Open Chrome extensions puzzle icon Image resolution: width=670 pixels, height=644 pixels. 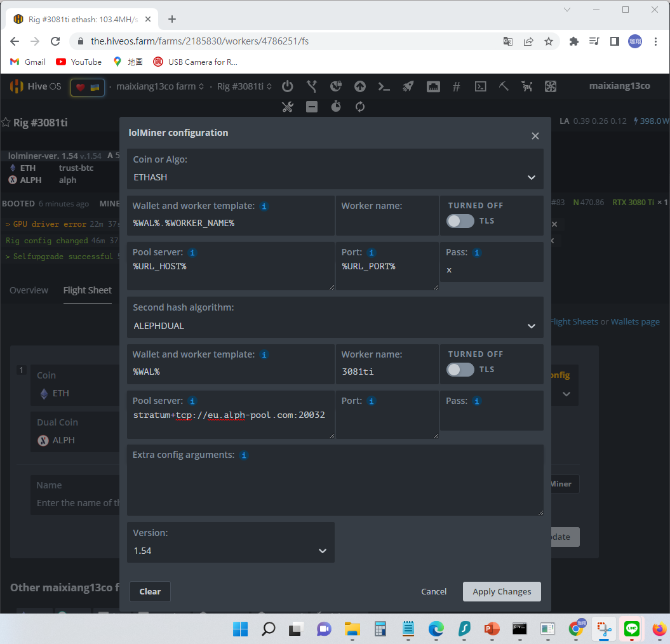(x=574, y=41)
